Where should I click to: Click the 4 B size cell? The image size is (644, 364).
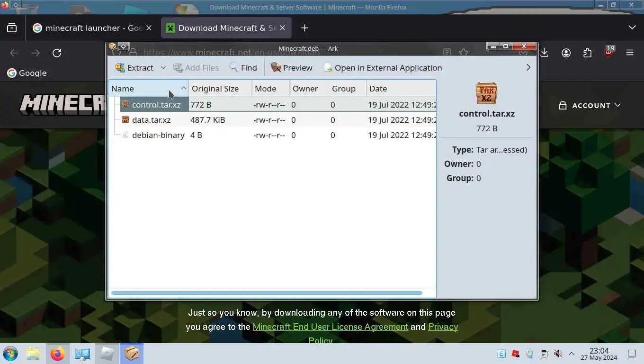(x=197, y=135)
